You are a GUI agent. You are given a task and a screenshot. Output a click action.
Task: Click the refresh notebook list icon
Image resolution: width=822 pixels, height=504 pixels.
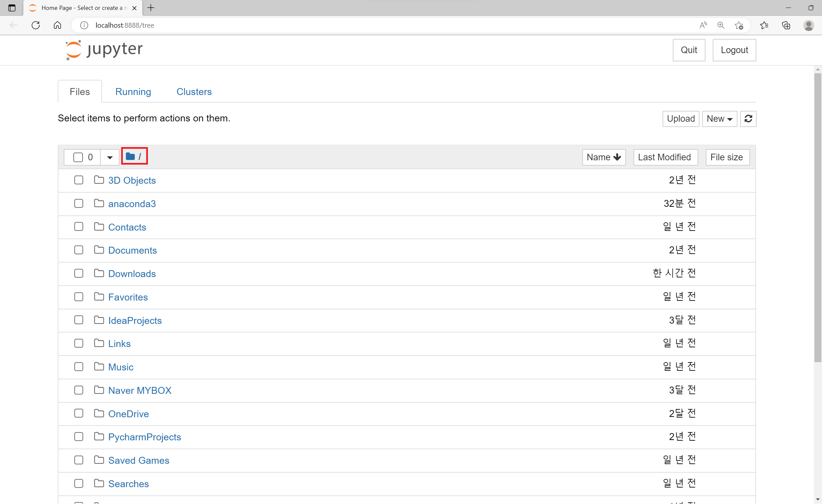coord(748,119)
